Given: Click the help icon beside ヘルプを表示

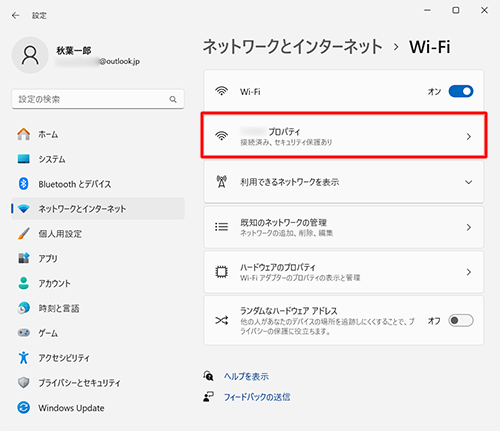Looking at the screenshot, I should coord(209,376).
